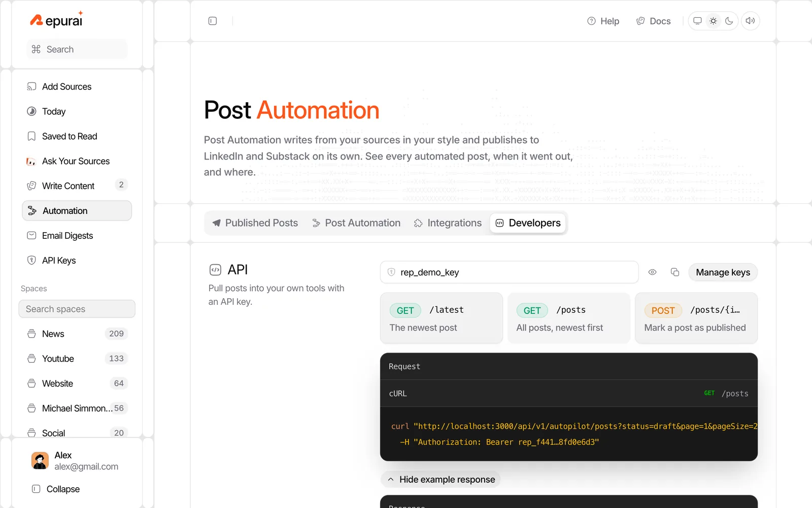Toggle the sidebar panel icon in top bar

[213, 21]
